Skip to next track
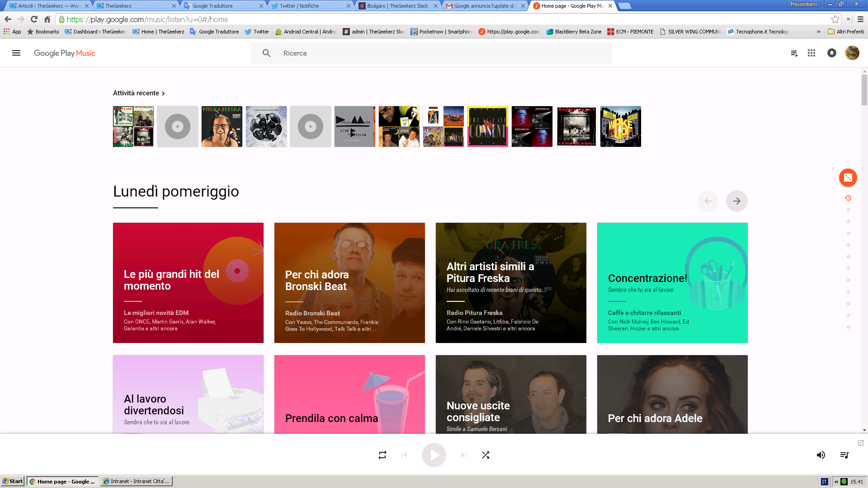This screenshot has height=488, width=868. click(464, 455)
